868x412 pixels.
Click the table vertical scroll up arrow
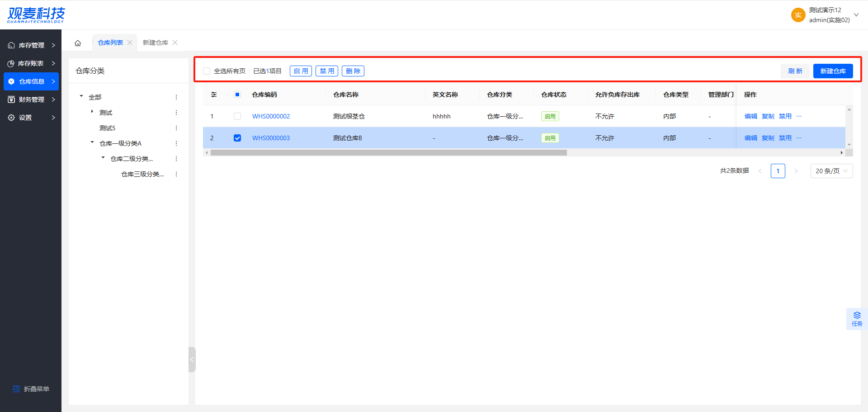(x=849, y=109)
